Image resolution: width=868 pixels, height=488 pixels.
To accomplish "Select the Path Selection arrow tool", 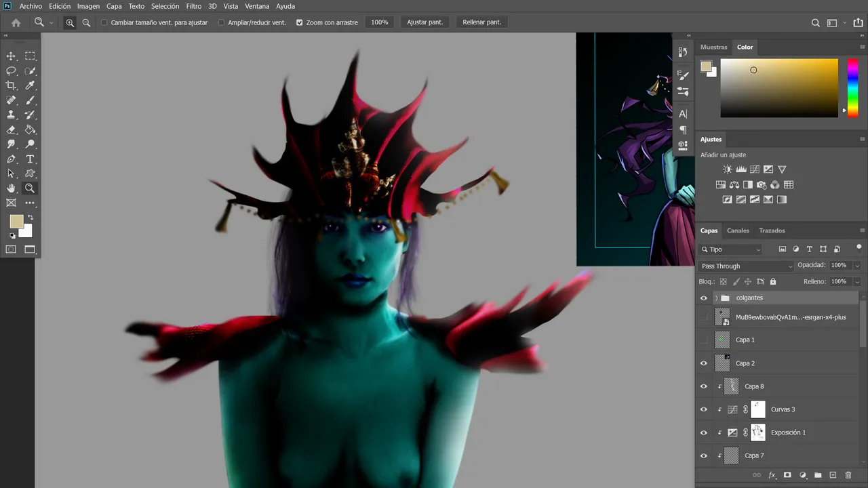I will [x=11, y=174].
